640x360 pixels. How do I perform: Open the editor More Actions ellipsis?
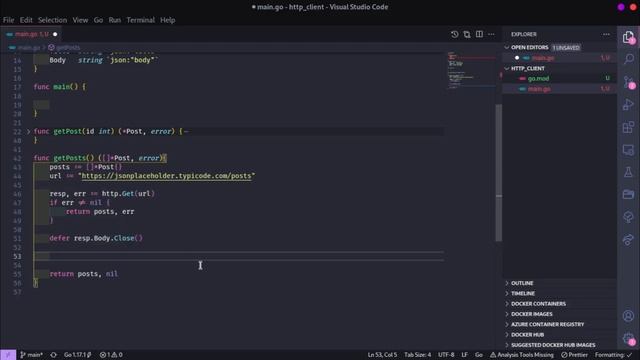pos(491,34)
